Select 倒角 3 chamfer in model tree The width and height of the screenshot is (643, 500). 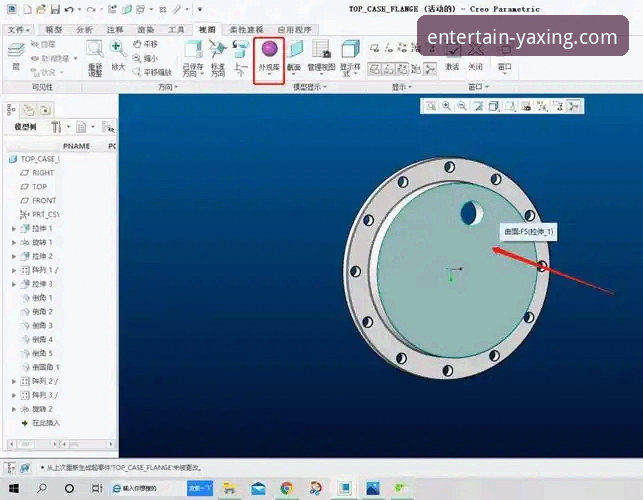click(x=42, y=326)
